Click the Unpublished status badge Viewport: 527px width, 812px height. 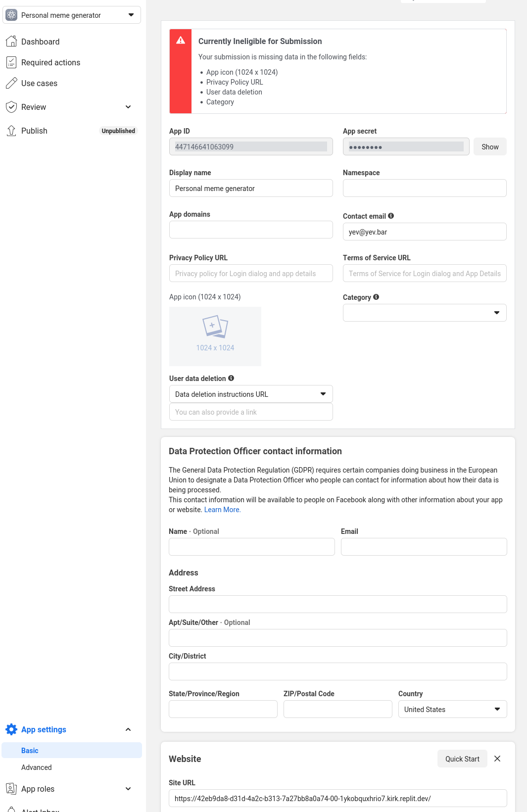pos(118,131)
